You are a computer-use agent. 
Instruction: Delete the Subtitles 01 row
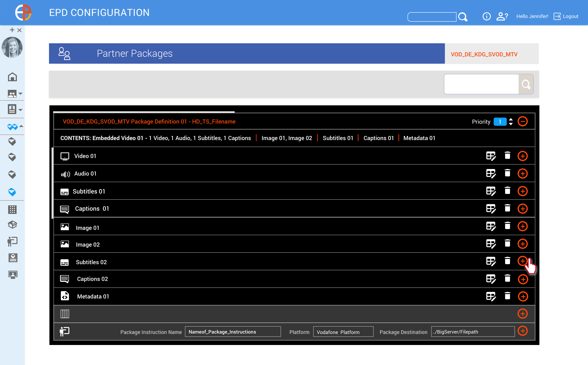tap(507, 190)
